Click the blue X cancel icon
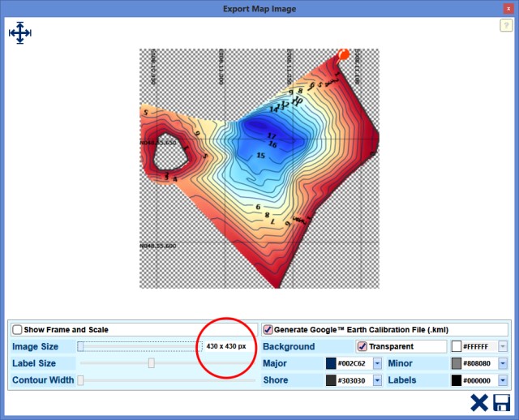This screenshot has width=519, height=420. [479, 403]
